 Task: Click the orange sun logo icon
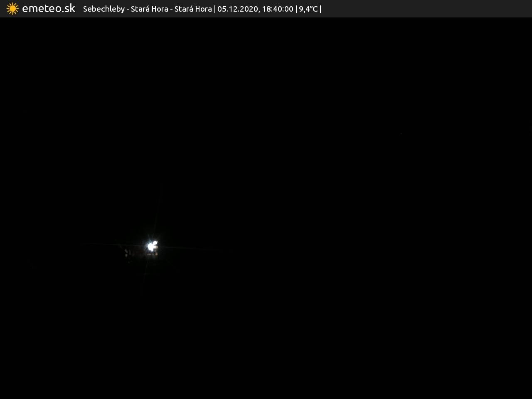tap(12, 9)
